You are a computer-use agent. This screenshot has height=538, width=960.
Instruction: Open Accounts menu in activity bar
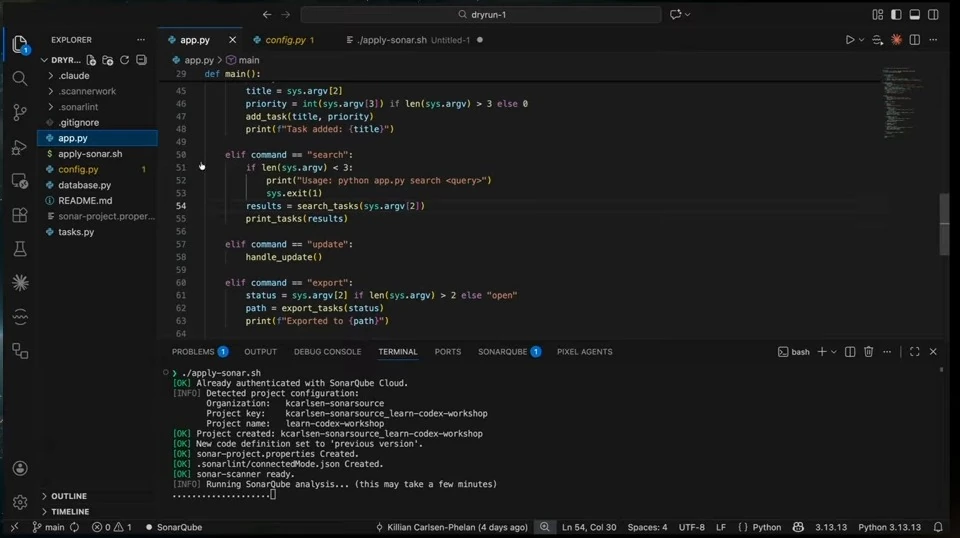coord(20,468)
